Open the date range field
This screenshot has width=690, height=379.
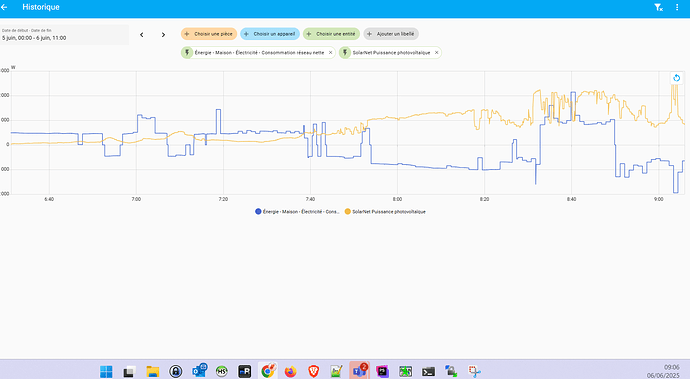[x=64, y=35]
